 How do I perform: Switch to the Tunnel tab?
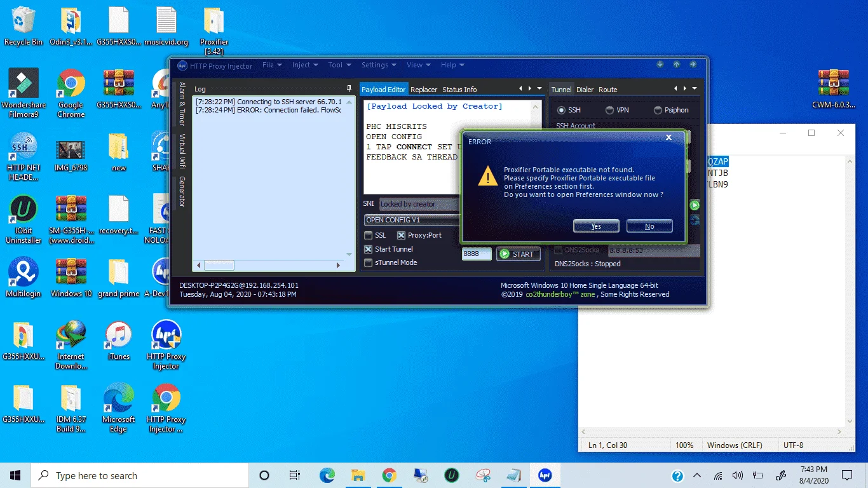[x=561, y=90]
